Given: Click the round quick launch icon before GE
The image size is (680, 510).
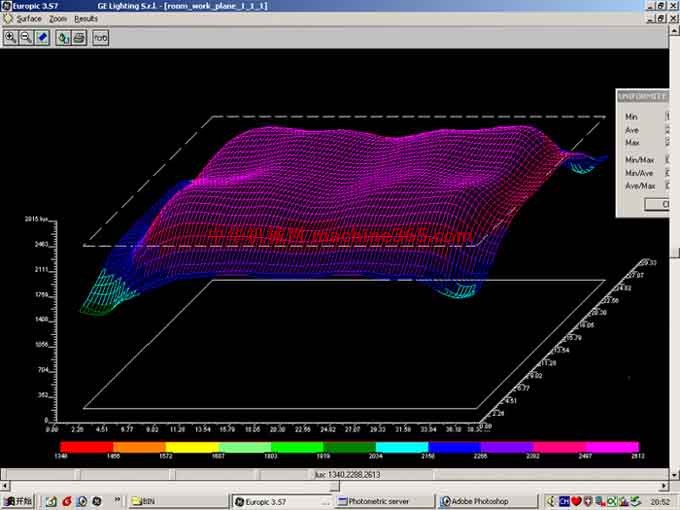Looking at the screenshot, I should pyautogui.click(x=82, y=501).
